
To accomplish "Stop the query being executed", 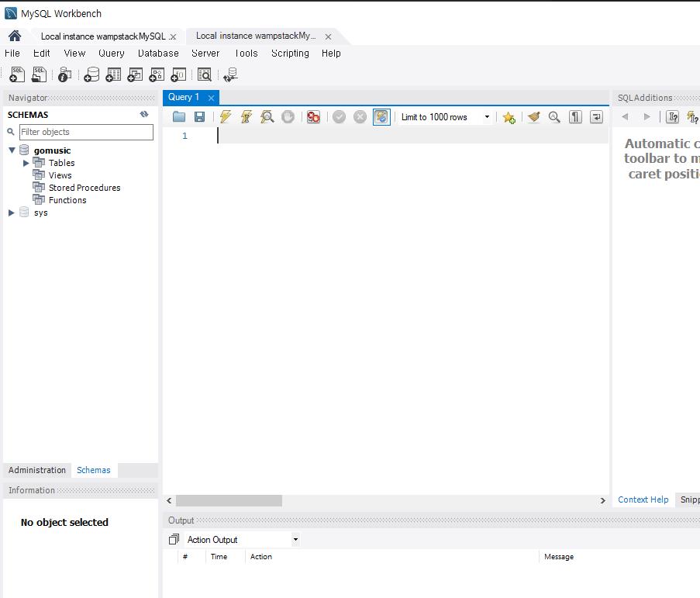I will 288,117.
